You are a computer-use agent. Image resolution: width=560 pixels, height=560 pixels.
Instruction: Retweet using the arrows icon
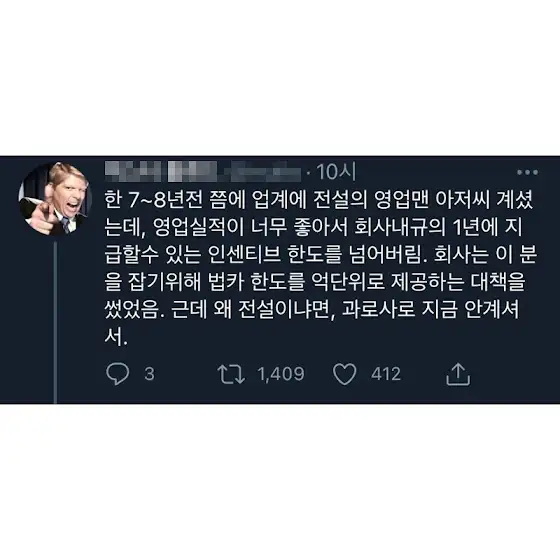(x=231, y=374)
